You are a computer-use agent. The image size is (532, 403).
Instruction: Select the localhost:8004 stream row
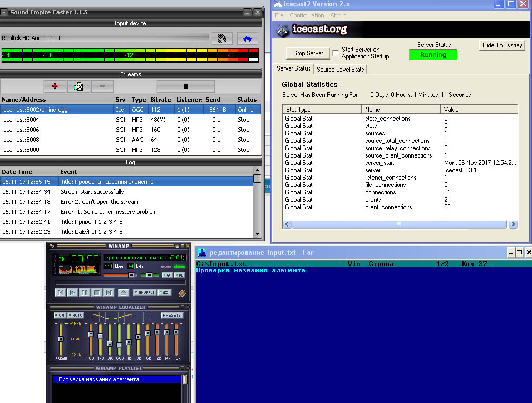click(130, 120)
